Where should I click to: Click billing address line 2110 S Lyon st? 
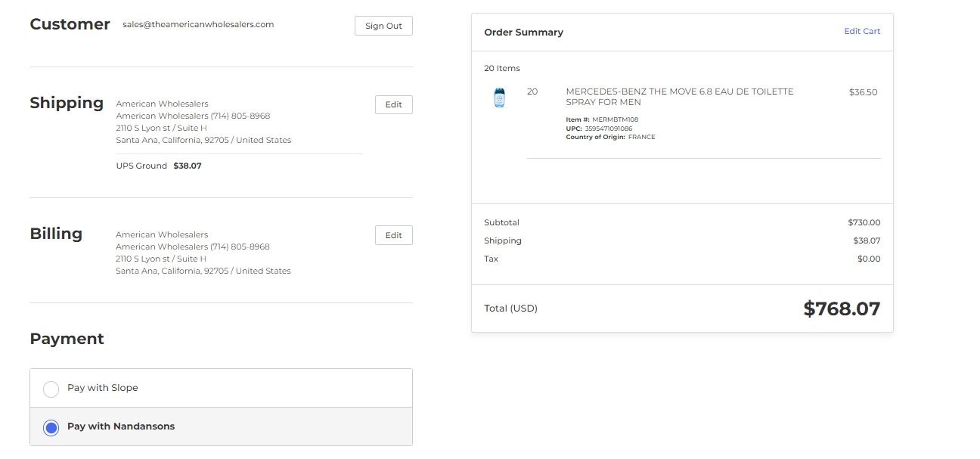click(x=161, y=259)
